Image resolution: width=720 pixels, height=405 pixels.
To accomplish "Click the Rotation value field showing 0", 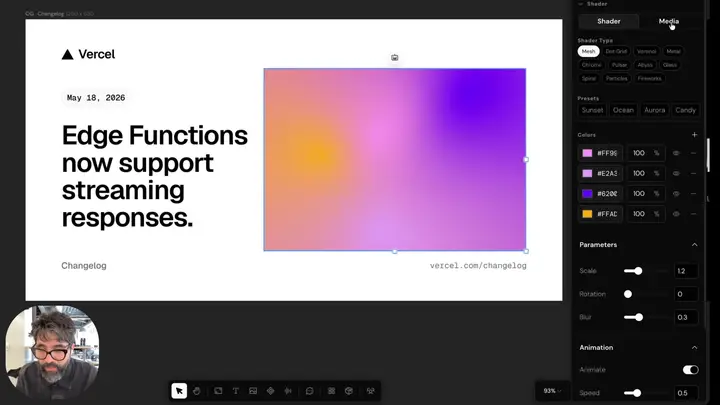I will pos(686,294).
